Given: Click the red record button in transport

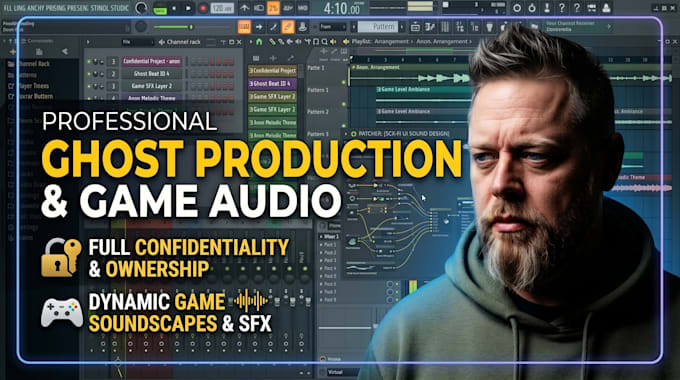Looking at the screenshot, I should 203,8.
